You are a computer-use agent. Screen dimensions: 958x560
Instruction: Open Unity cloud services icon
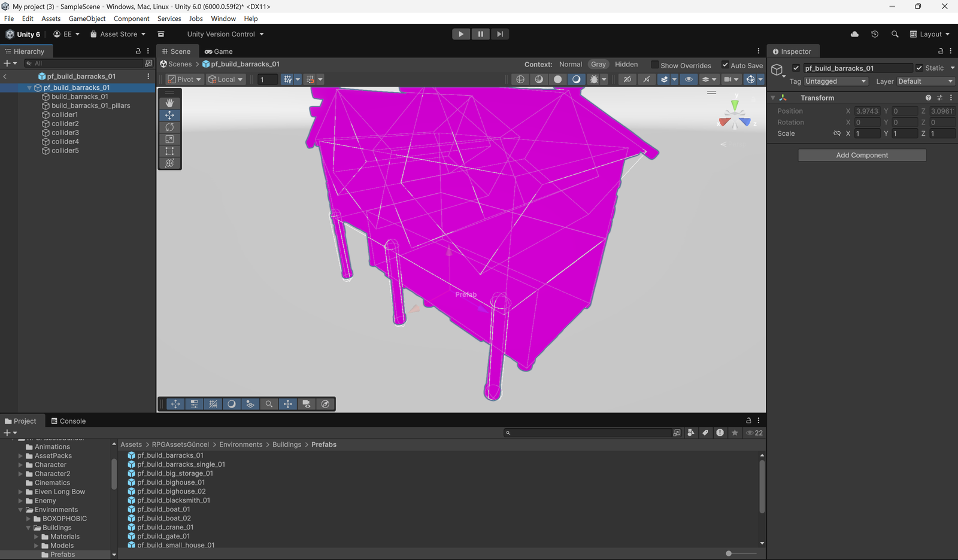854,34
